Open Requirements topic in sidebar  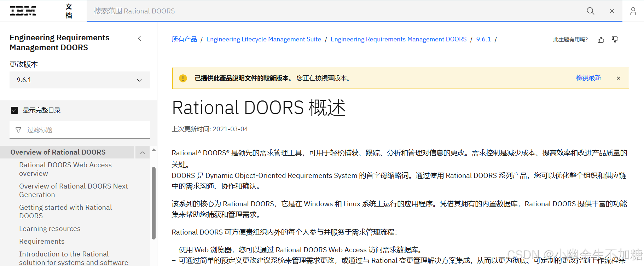point(42,241)
